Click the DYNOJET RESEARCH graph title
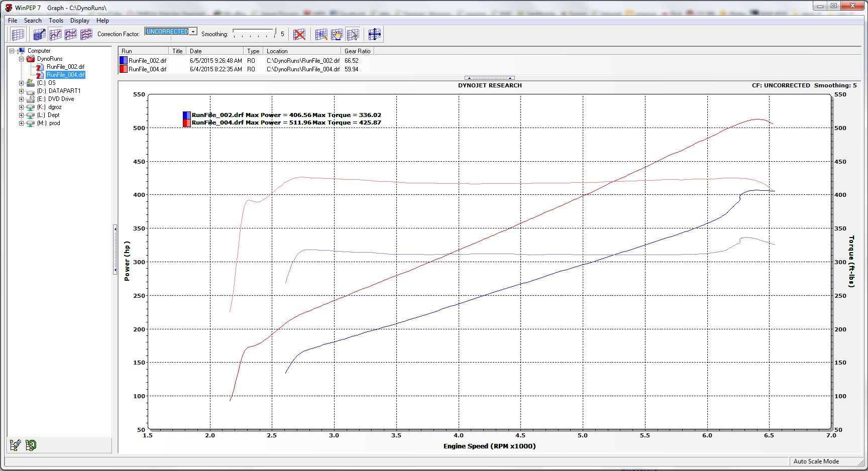Image resolution: width=868 pixels, height=471 pixels. click(x=490, y=85)
